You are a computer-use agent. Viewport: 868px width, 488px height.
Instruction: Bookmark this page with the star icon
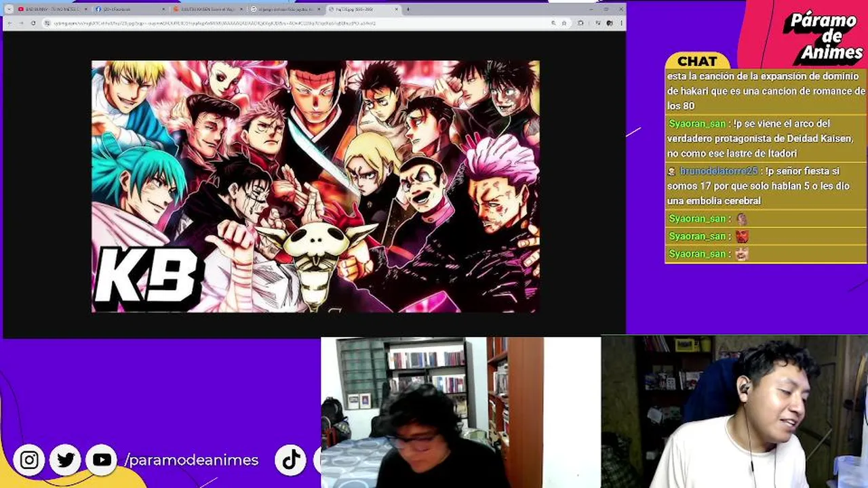tap(564, 23)
